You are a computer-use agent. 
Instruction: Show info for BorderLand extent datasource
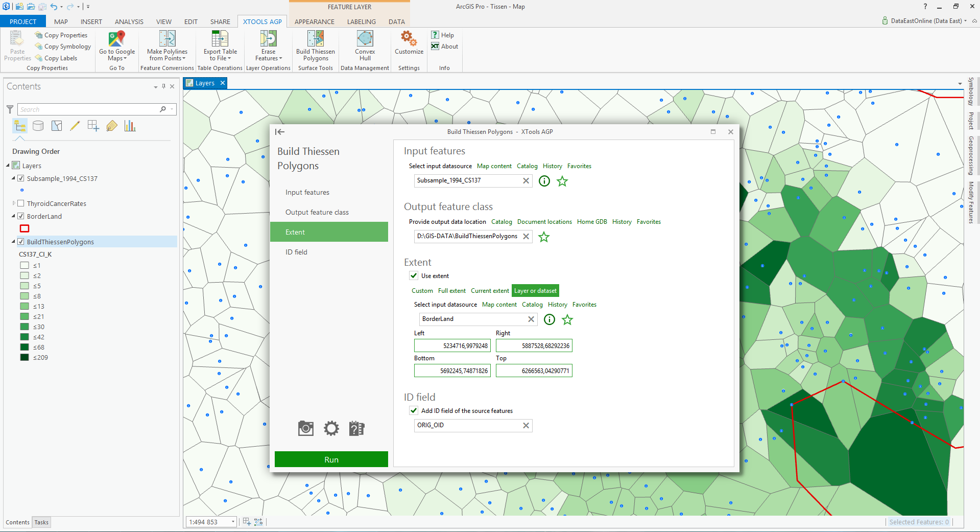[549, 319]
